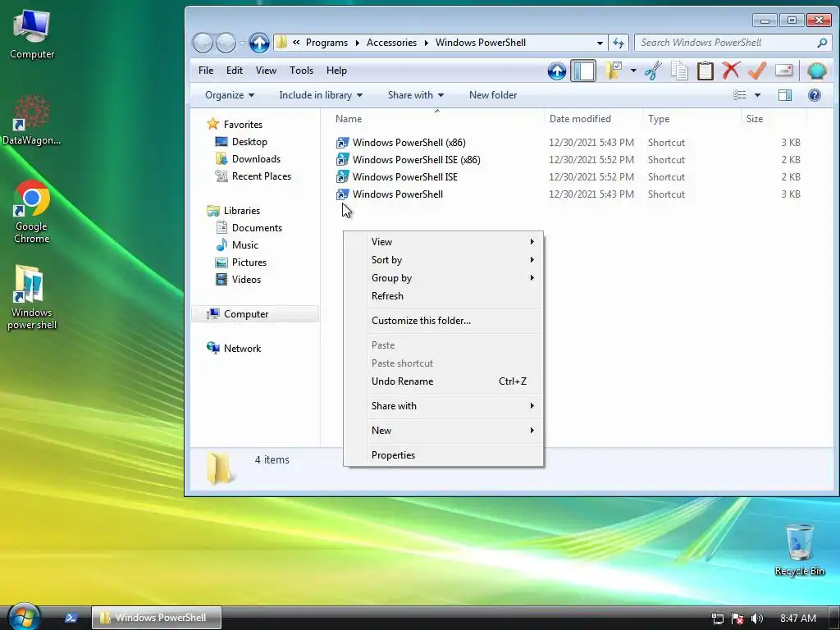Screen dimensions: 840x630
Task: Click the Back navigation arrow
Action: click(203, 43)
